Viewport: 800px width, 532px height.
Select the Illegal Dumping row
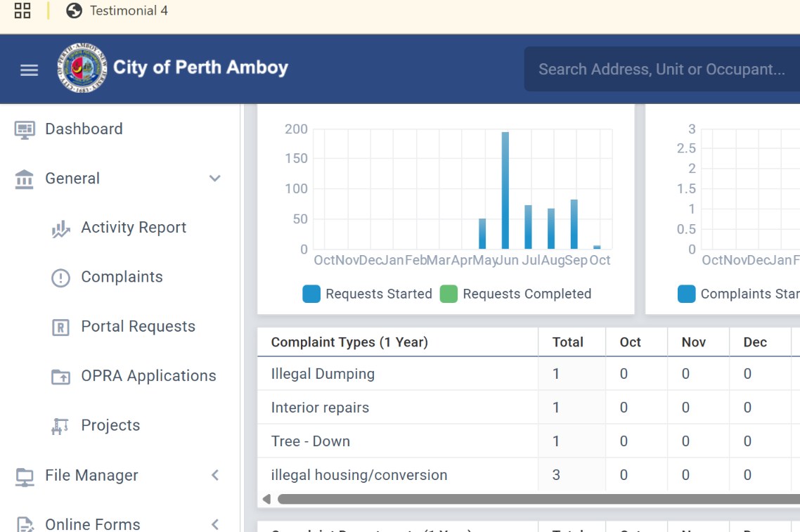529,374
